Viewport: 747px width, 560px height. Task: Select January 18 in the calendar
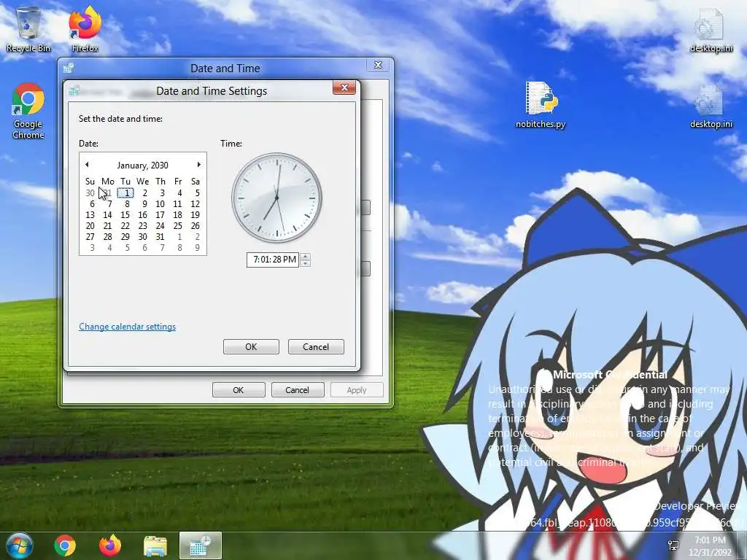click(x=178, y=215)
